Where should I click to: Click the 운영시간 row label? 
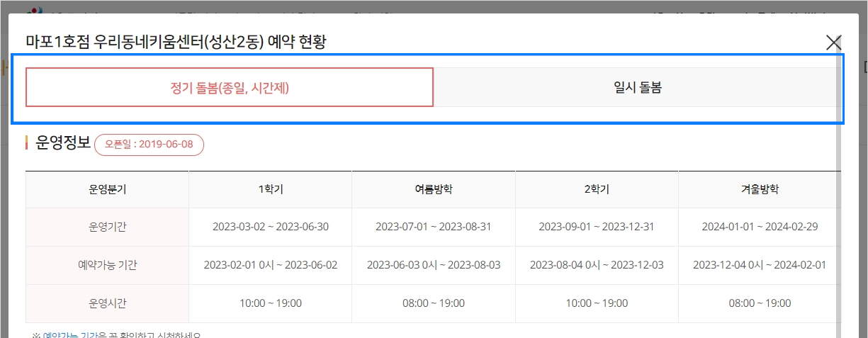pyautogui.click(x=107, y=303)
